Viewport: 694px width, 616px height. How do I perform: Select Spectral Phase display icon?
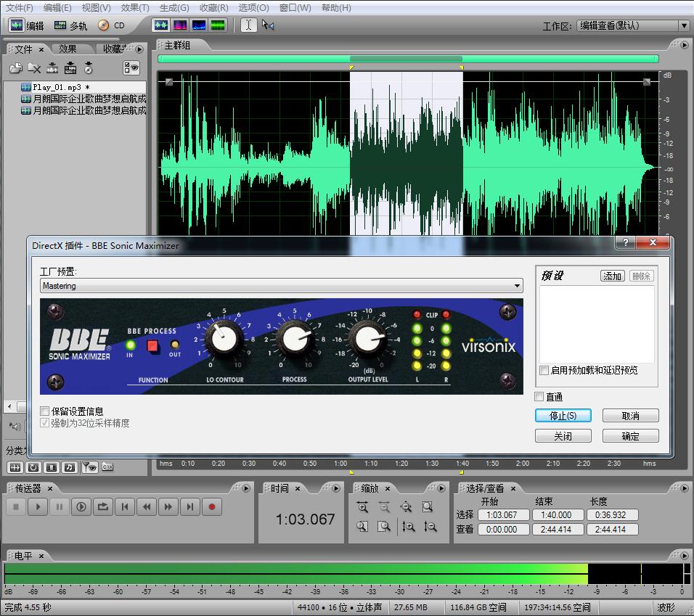218,25
